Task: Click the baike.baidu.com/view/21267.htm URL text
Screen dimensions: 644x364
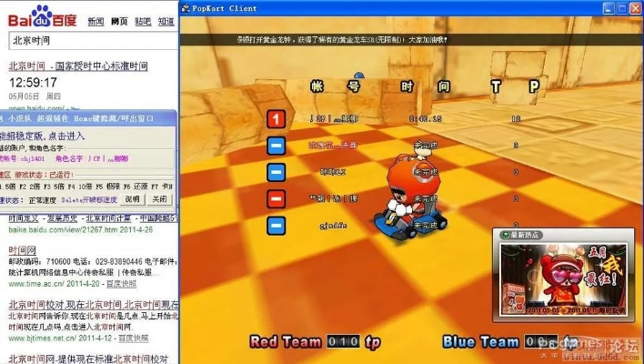Action: 64,230
